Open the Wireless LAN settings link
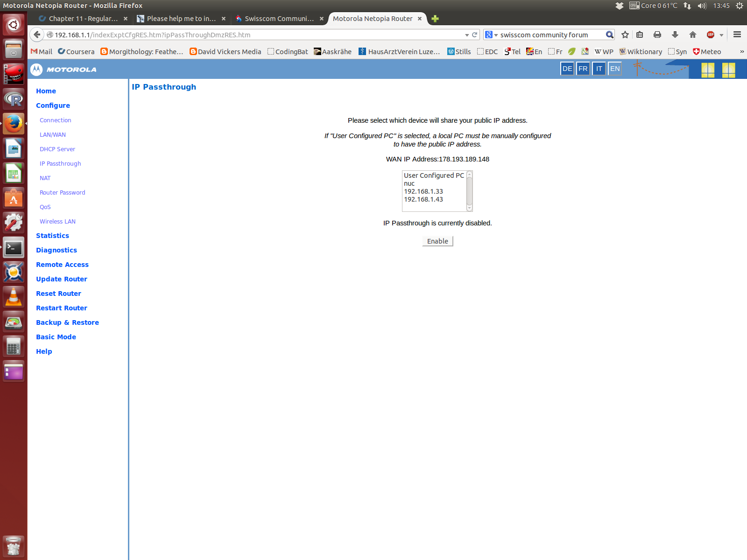 point(57,221)
